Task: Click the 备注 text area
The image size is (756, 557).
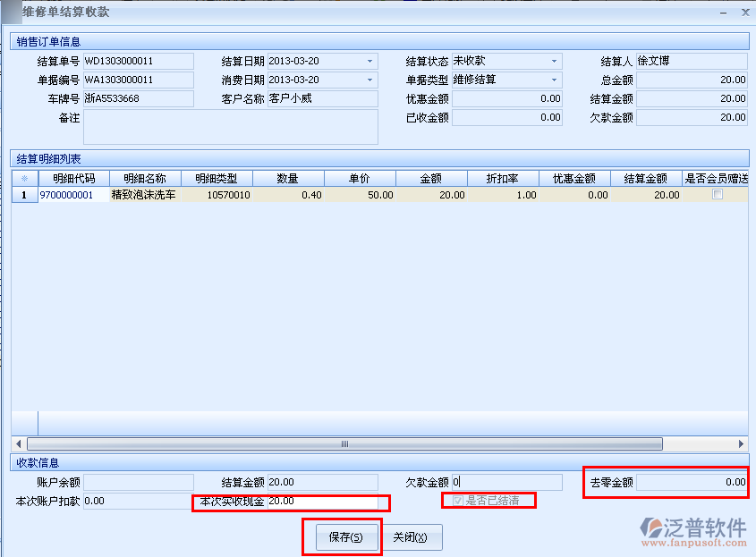Action: coord(230,127)
